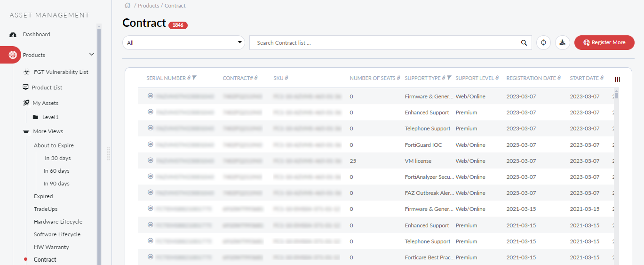Open About to Expire view
This screenshot has height=265, width=644.
[54, 145]
